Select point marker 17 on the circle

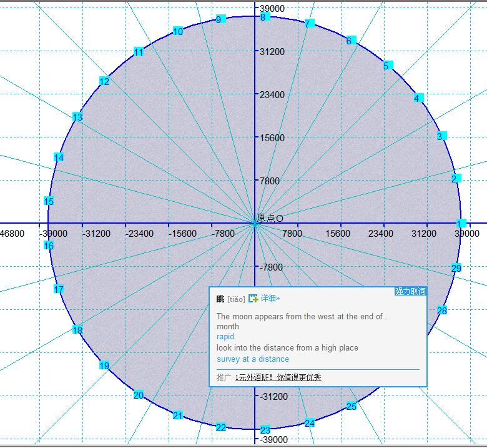pyautogui.click(x=59, y=289)
